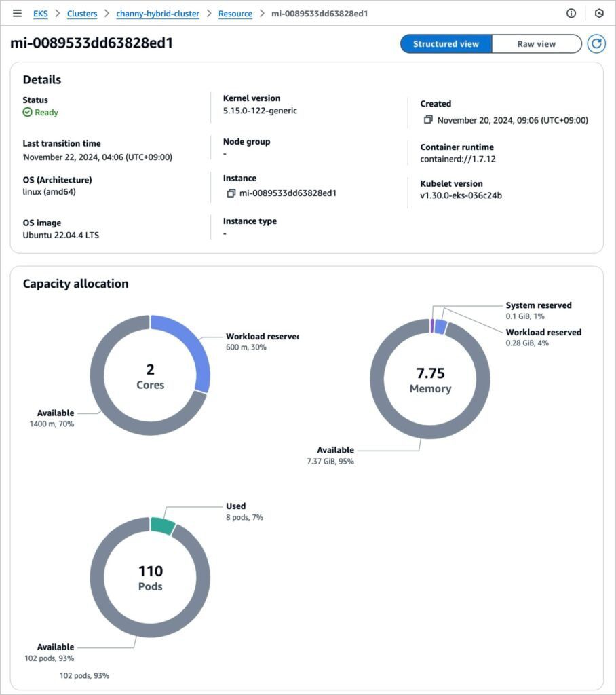Switch to Raw view

point(536,44)
